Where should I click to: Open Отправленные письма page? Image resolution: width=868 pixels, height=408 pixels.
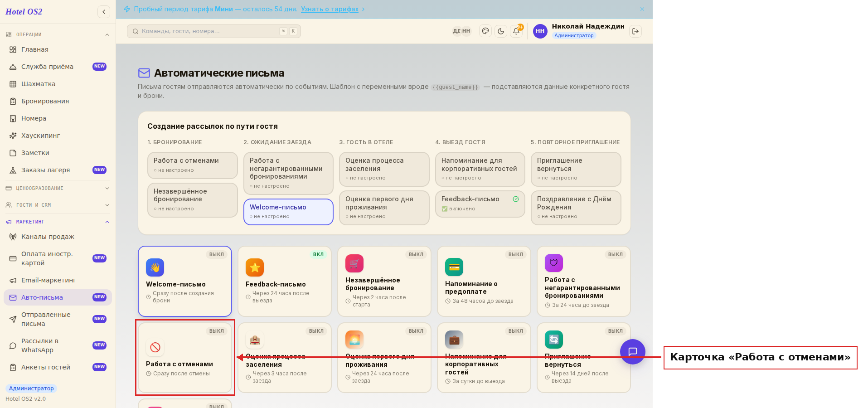click(x=58, y=319)
